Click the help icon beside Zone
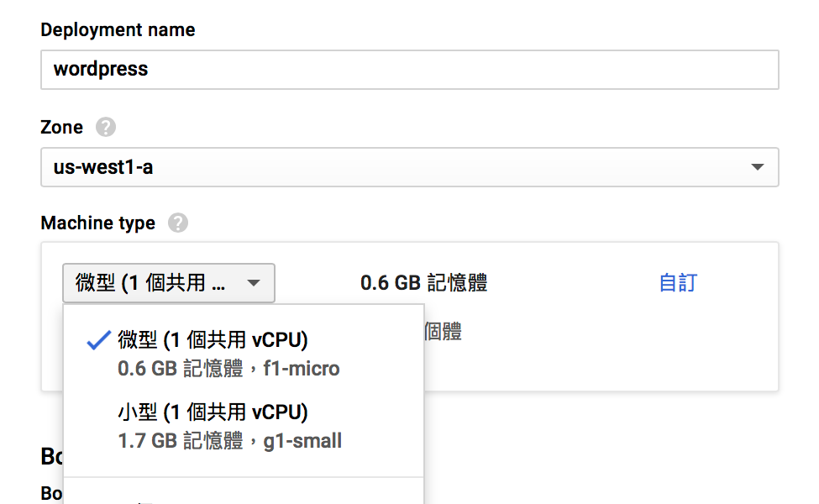This screenshot has width=819, height=504. pyautogui.click(x=106, y=128)
